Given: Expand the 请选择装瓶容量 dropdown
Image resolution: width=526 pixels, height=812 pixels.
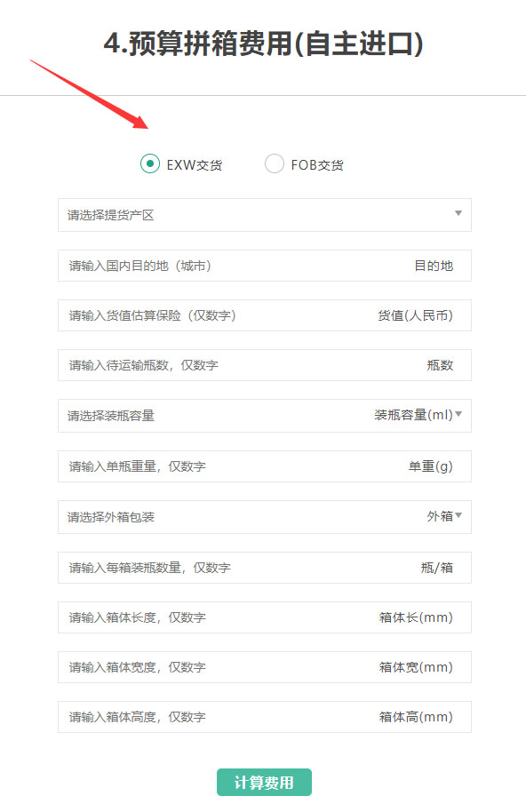Looking at the screenshot, I should tap(265, 415).
